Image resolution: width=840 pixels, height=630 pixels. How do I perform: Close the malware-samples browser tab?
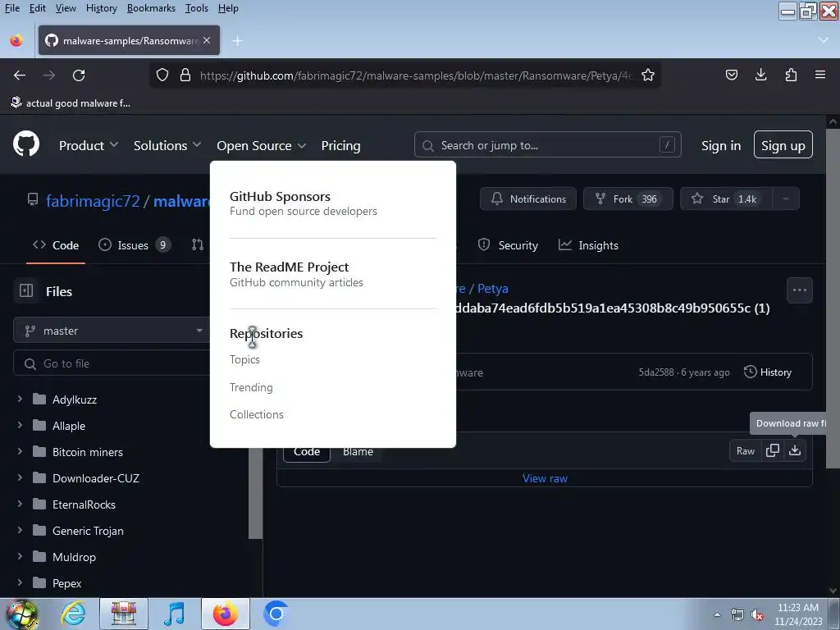pos(207,41)
